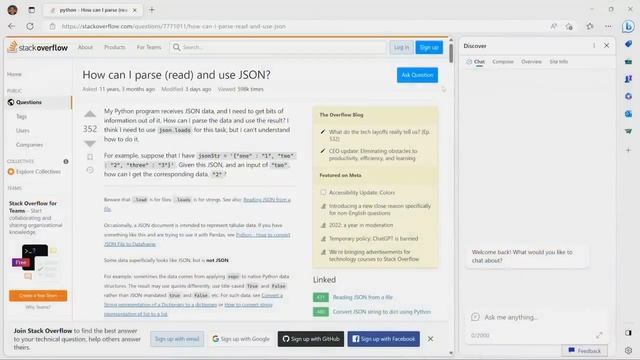
Task: Downvote the question arrow
Action: 90,144
